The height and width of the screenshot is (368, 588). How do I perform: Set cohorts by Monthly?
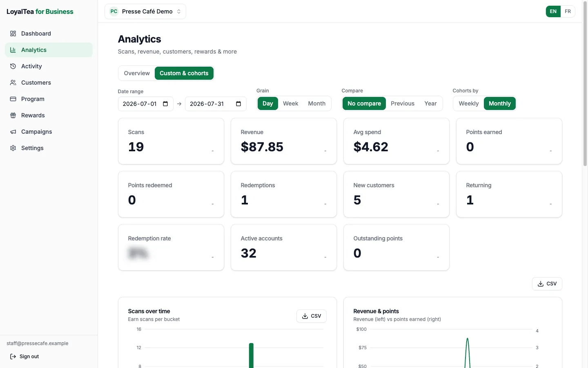click(x=500, y=103)
